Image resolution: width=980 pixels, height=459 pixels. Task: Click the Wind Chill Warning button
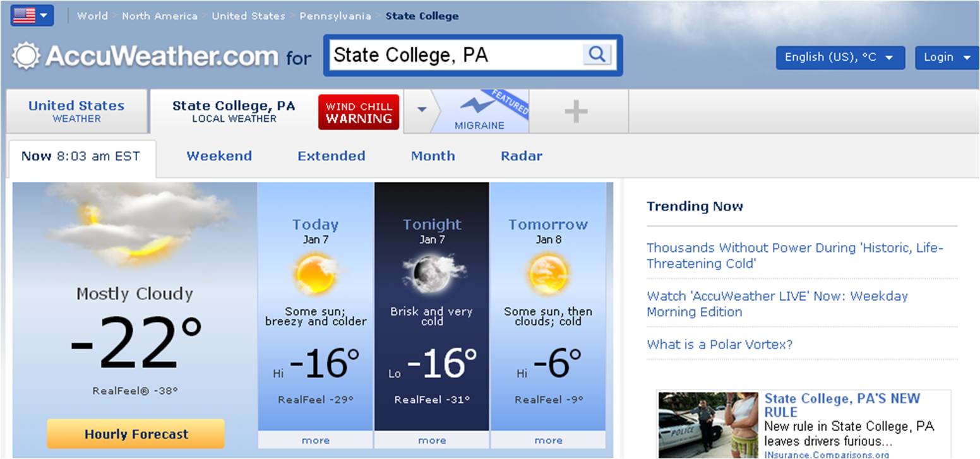[x=359, y=112]
